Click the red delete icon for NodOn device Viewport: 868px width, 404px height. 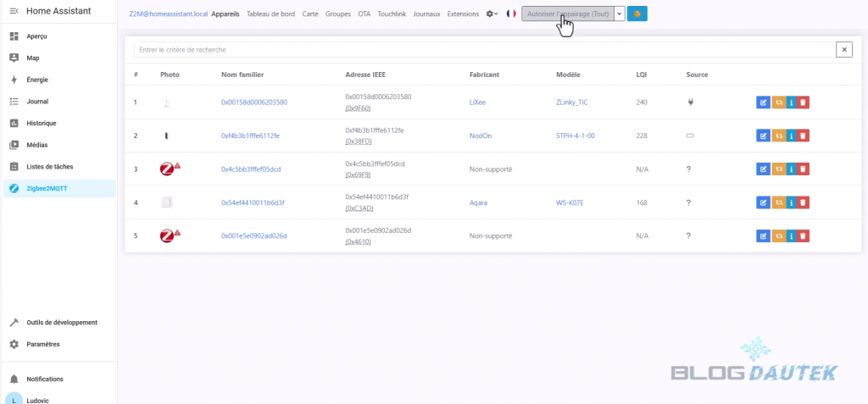tap(803, 136)
